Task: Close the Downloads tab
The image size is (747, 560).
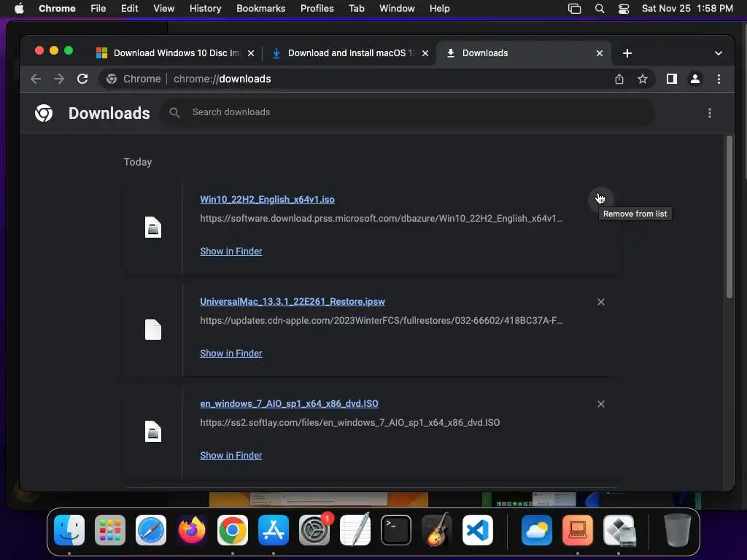Action: pos(600,53)
